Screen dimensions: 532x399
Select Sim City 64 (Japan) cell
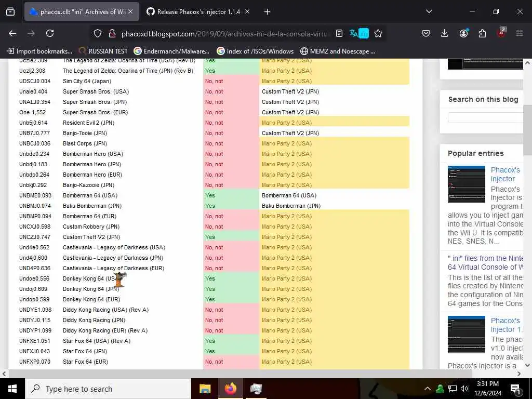coord(87,81)
